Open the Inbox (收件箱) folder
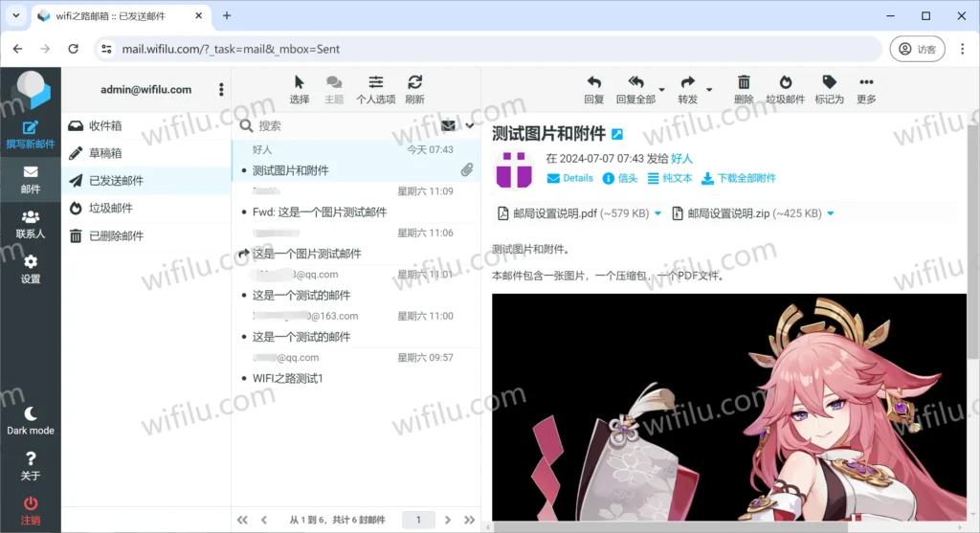The image size is (980, 533). (105, 125)
